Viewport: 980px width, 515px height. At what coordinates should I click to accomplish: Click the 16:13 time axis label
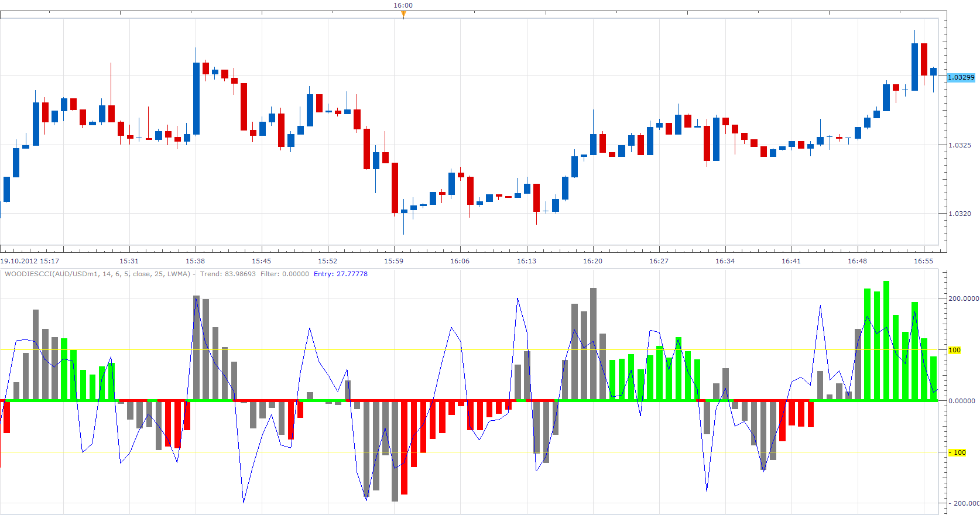coord(526,261)
